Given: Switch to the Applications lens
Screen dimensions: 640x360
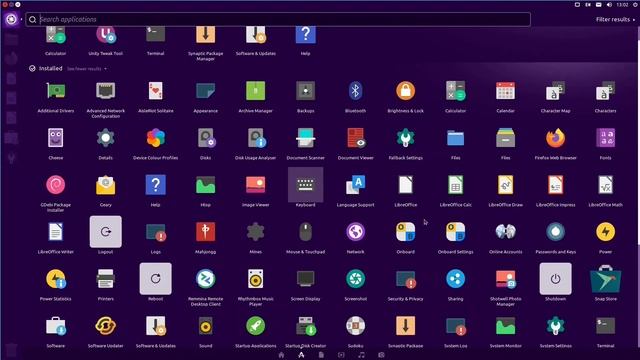Looking at the screenshot, I should 301,355.
